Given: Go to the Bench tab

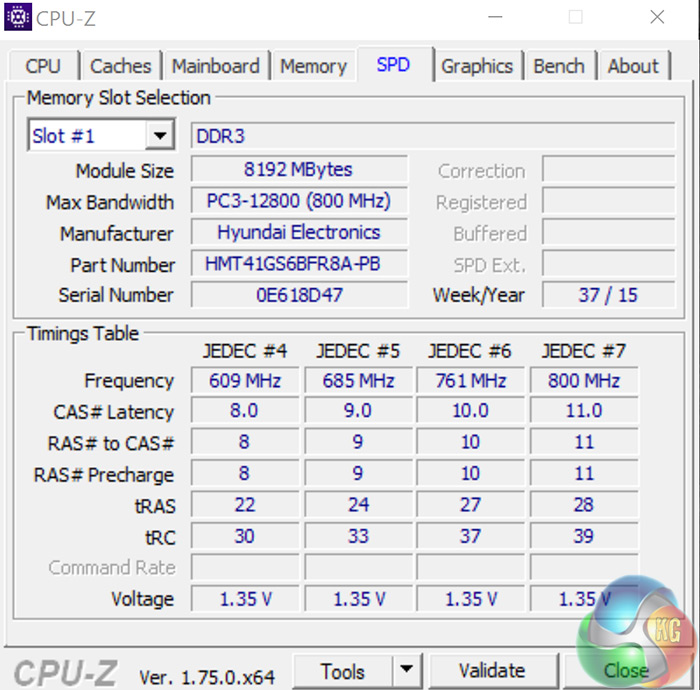Looking at the screenshot, I should [x=559, y=66].
